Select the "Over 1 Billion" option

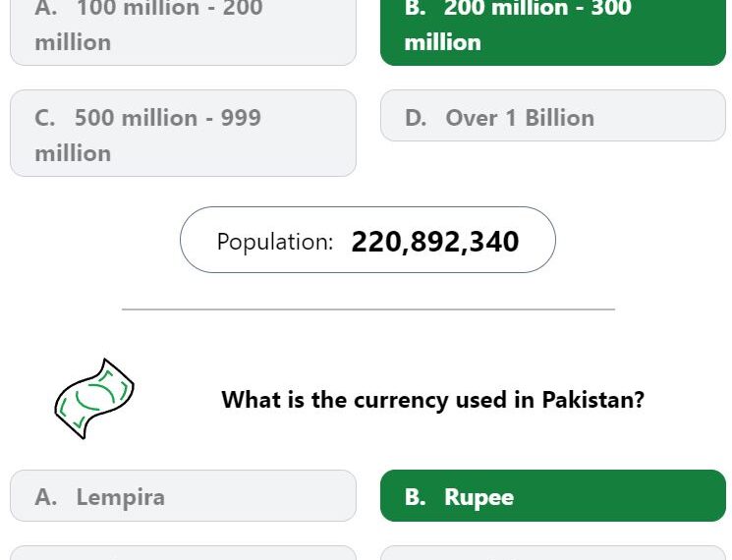pos(553,116)
